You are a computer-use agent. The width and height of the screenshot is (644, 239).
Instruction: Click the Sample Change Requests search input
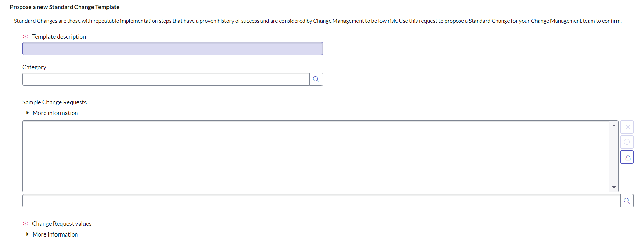coord(321,201)
